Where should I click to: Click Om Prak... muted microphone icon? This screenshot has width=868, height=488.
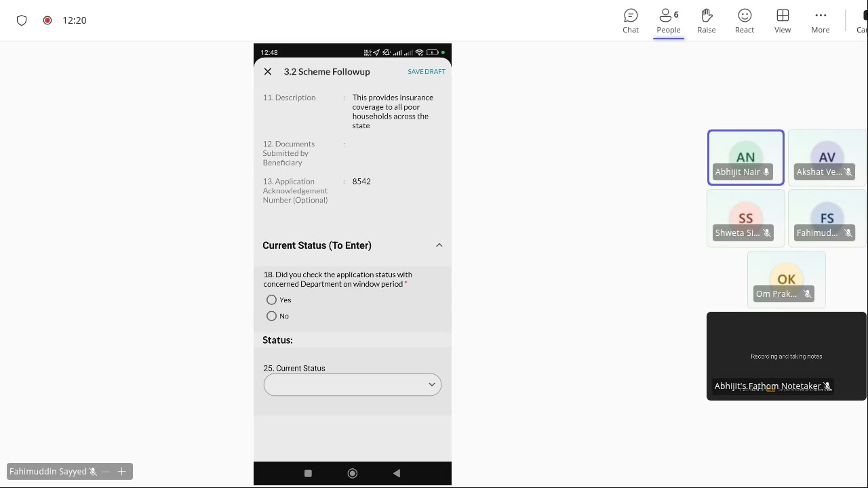(x=807, y=294)
